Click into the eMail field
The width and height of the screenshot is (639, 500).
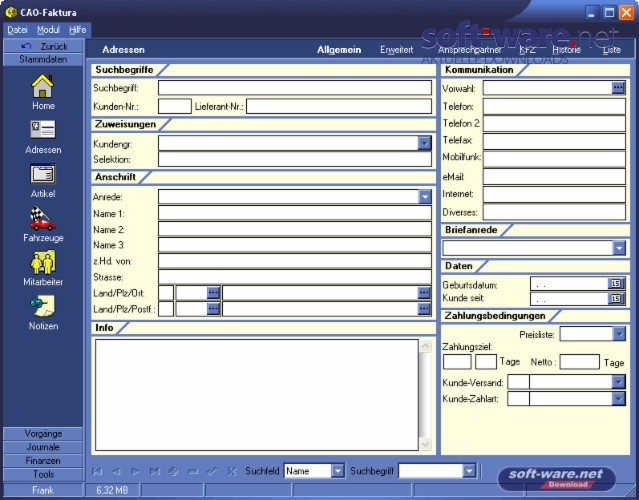click(x=554, y=176)
